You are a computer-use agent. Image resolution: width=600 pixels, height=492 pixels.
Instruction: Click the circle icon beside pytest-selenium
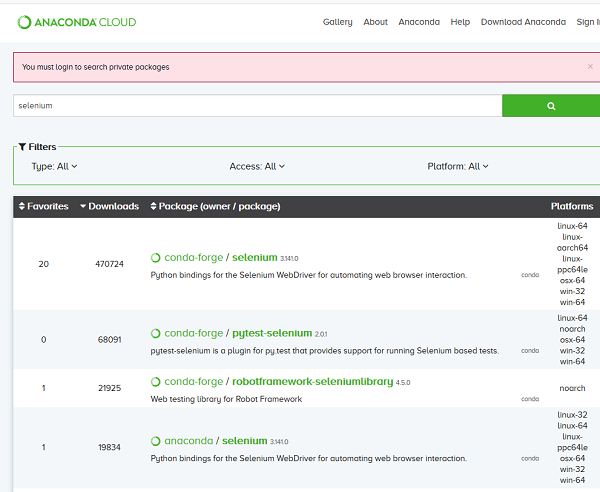[x=155, y=334]
